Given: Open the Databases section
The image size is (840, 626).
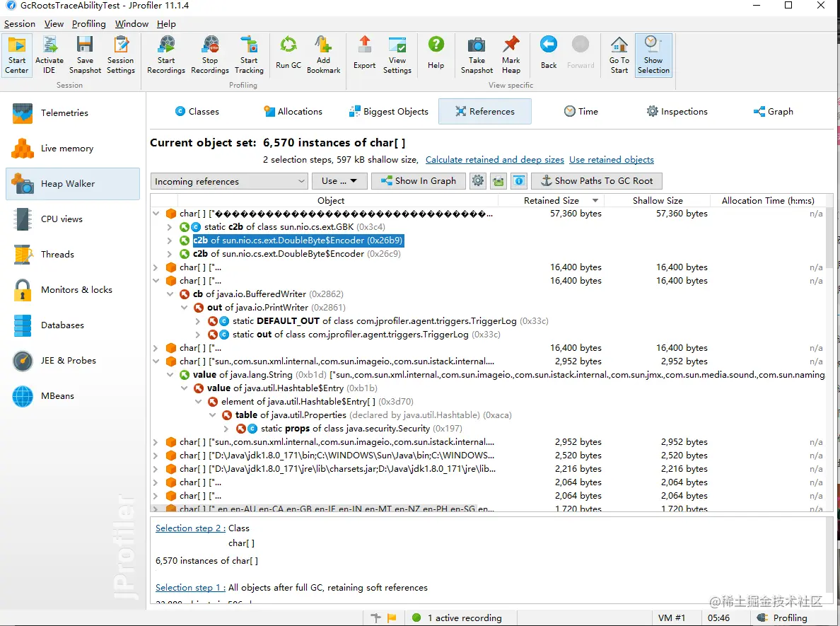Looking at the screenshot, I should point(73,325).
